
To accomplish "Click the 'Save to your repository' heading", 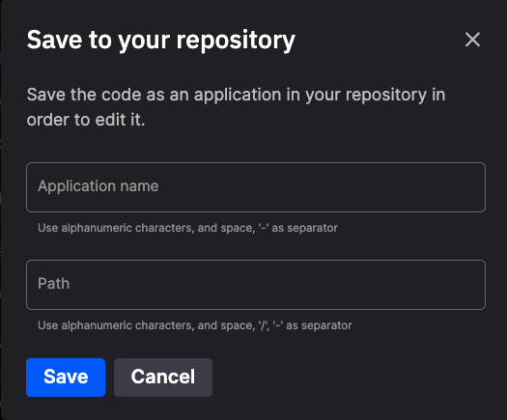I will coord(160,41).
